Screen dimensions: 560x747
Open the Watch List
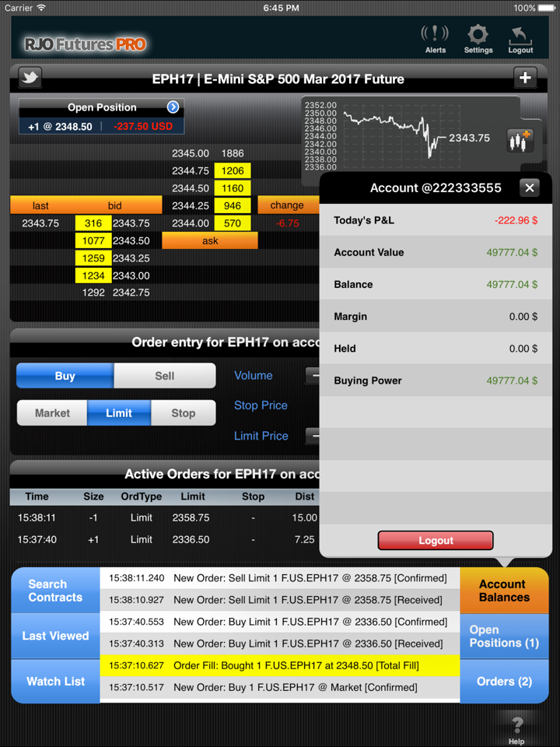pyautogui.click(x=55, y=681)
